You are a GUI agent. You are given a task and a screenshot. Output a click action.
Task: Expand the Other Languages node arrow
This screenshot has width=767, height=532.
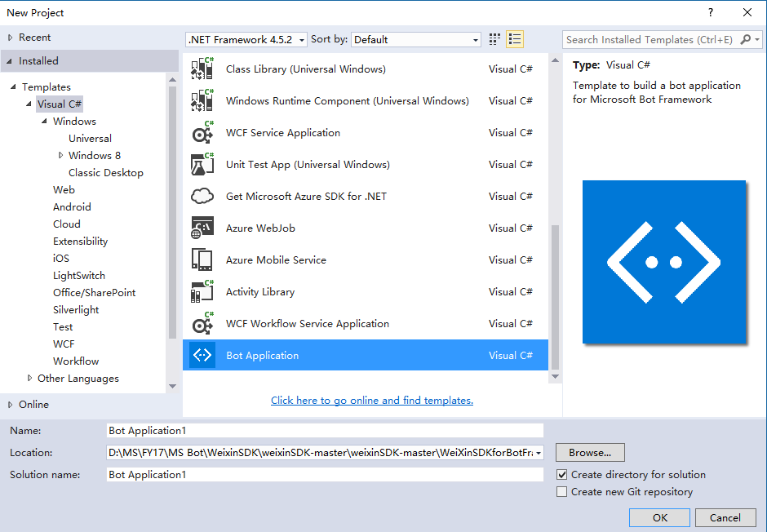[30, 378]
